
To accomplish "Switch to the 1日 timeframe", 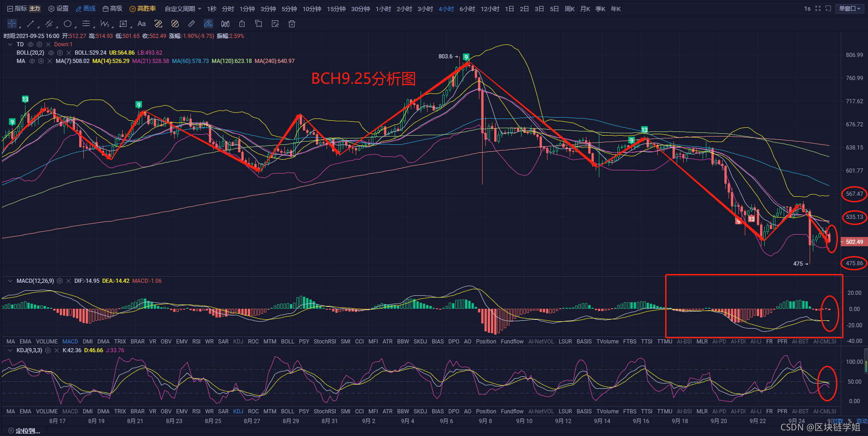I will coord(509,9).
